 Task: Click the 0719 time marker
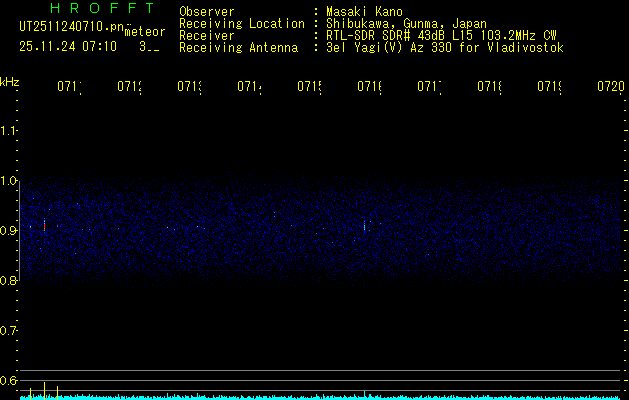[550, 87]
